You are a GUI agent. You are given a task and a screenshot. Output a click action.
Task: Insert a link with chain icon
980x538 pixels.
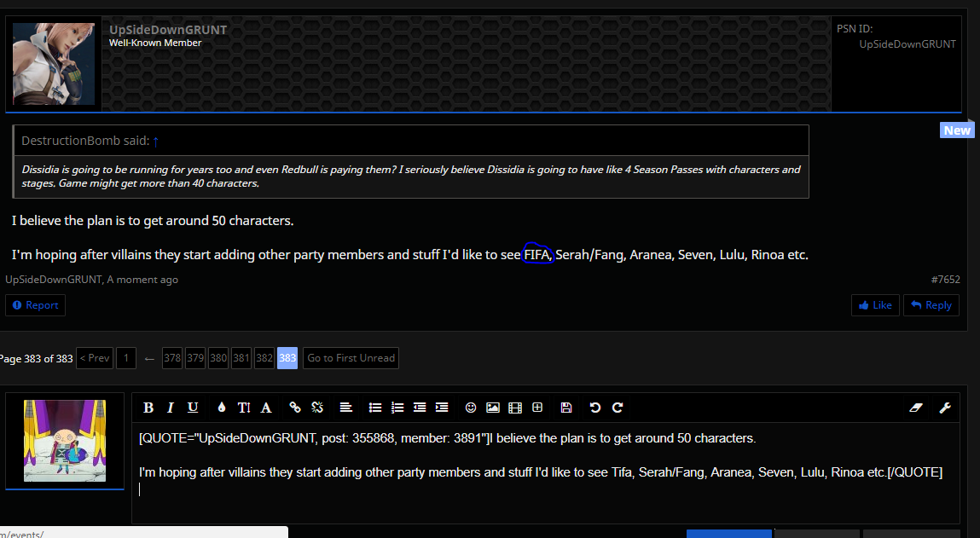click(295, 408)
